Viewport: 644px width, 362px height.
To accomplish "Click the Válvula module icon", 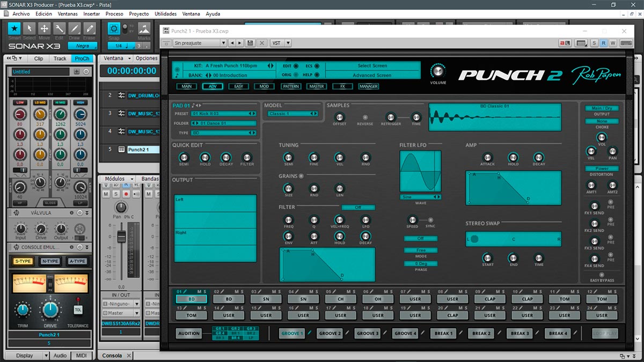I will (x=15, y=213).
